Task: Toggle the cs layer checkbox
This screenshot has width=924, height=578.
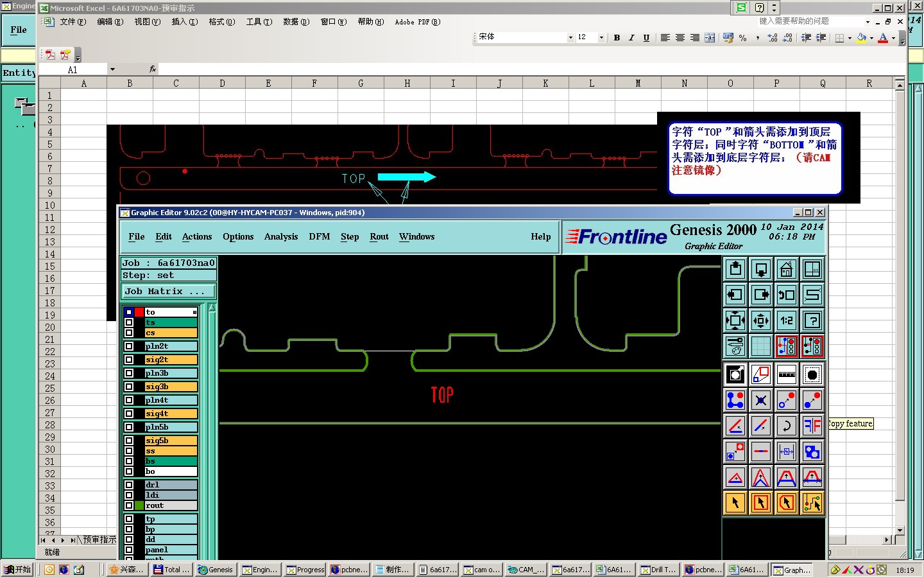Action: (x=129, y=333)
